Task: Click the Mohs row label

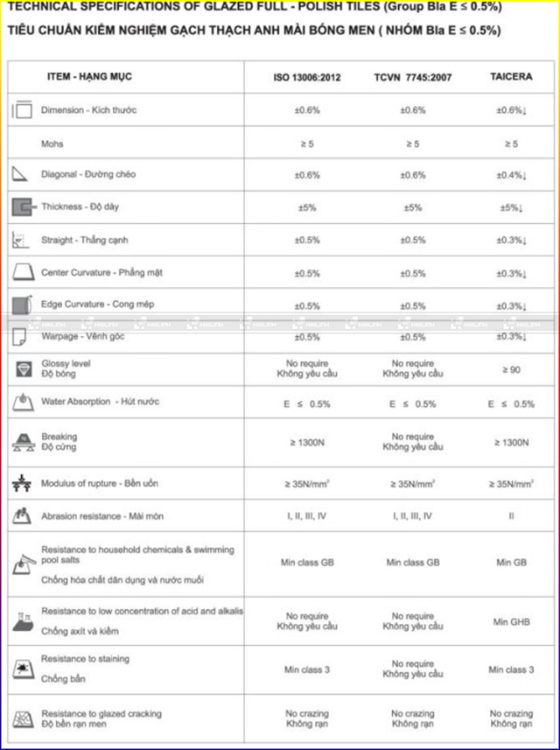Action: (x=52, y=144)
